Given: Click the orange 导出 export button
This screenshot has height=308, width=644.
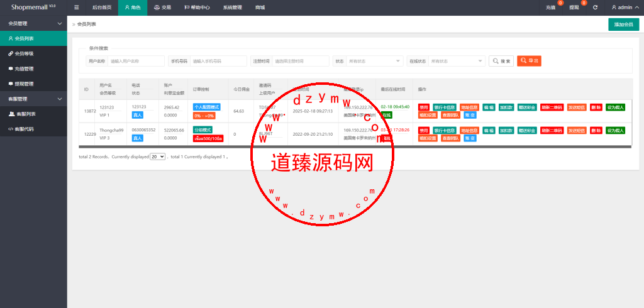Looking at the screenshot, I should pyautogui.click(x=529, y=61).
